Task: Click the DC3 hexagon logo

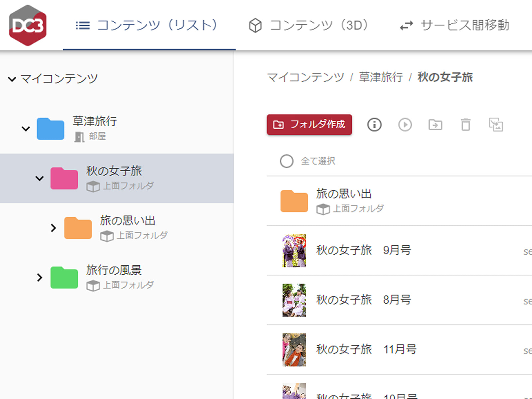Action: [28, 25]
